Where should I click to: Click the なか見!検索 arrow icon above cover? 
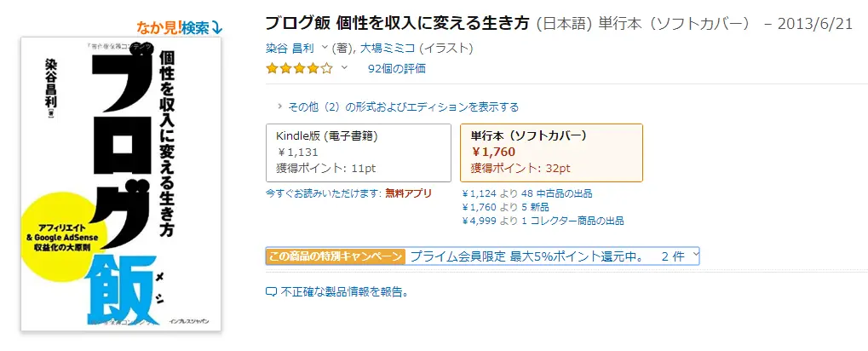click(216, 27)
